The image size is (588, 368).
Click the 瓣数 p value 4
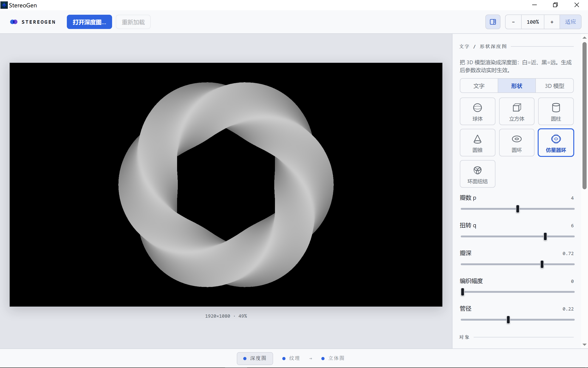click(572, 198)
